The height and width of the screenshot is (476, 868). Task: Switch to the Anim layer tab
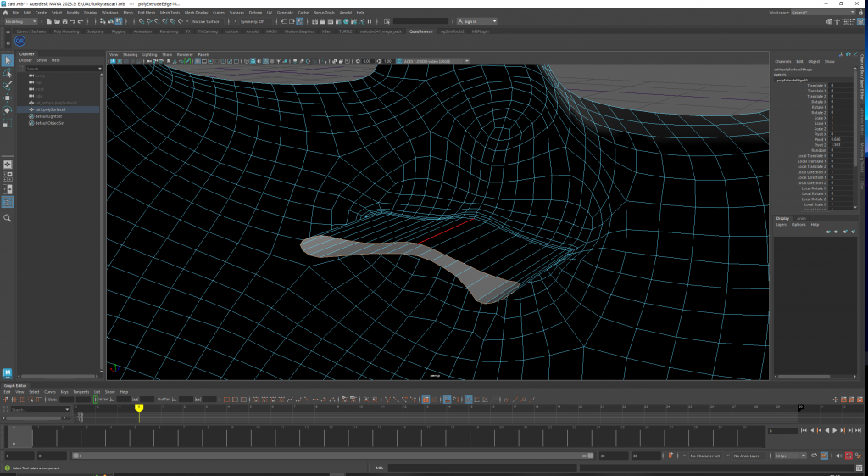[x=801, y=218]
